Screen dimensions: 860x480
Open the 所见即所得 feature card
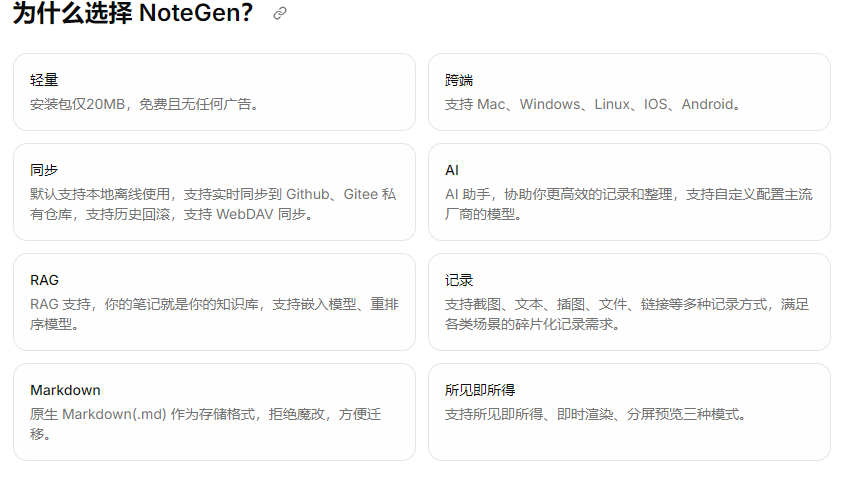point(629,412)
